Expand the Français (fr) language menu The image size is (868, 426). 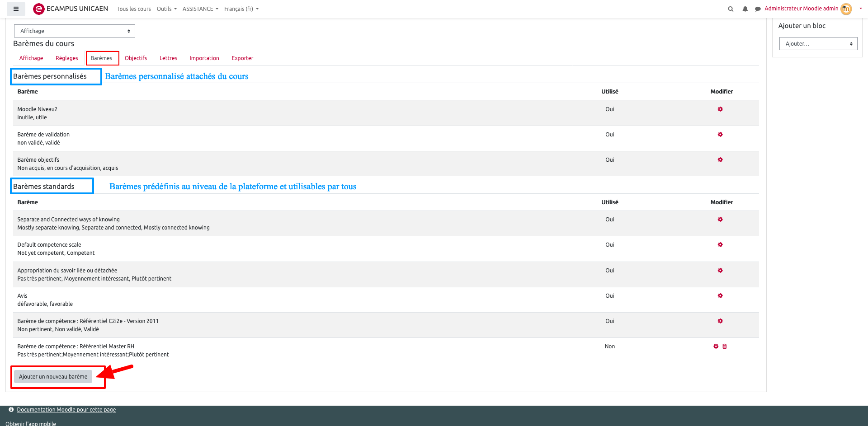(x=241, y=9)
